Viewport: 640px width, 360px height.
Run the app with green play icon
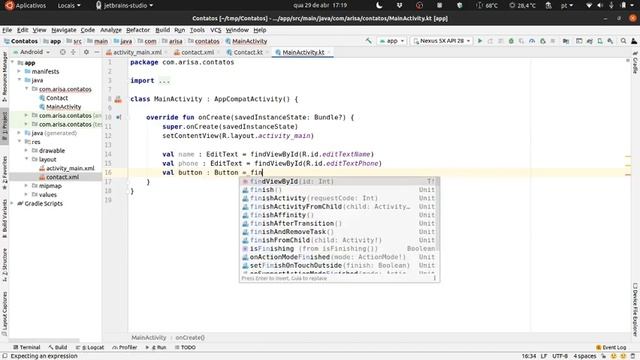tap(480, 41)
